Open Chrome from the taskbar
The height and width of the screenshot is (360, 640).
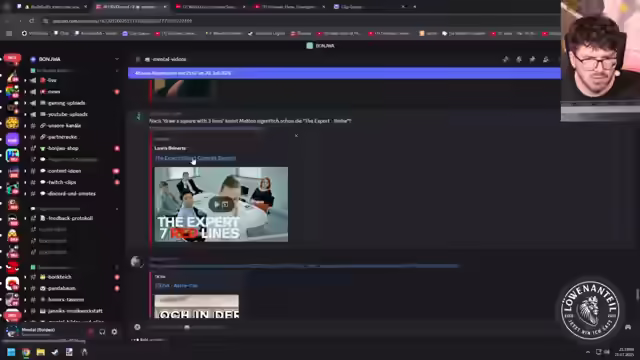[26, 352]
